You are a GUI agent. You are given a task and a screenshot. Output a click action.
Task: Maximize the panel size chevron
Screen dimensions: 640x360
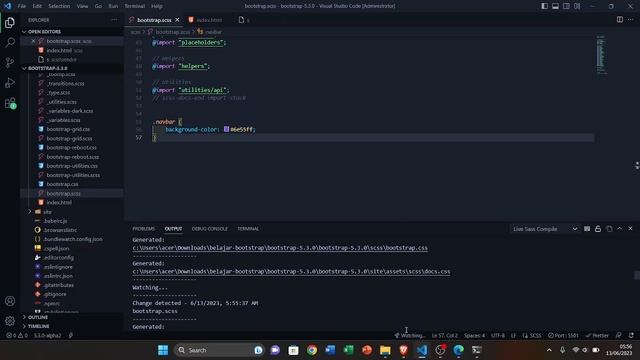(x=620, y=229)
